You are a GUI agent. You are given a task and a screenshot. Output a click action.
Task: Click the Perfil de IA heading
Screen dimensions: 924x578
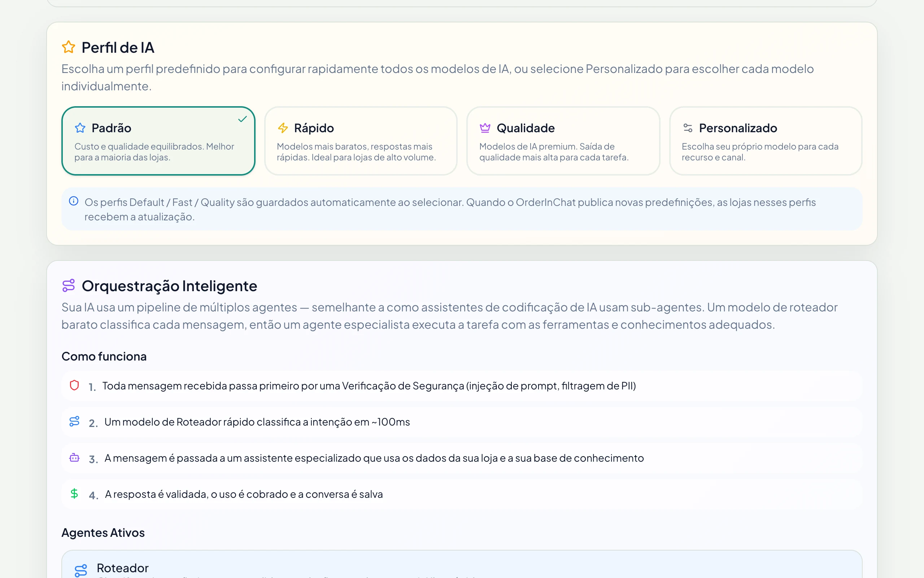click(118, 47)
